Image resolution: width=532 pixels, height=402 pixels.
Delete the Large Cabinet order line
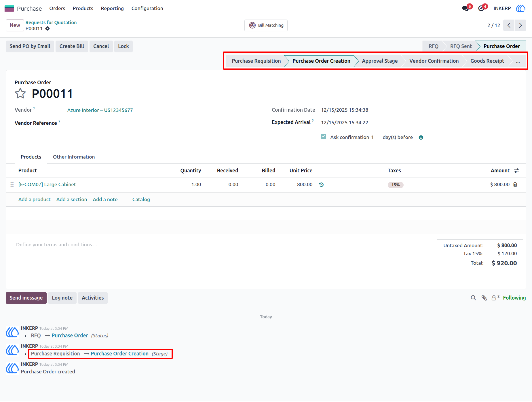(x=515, y=184)
